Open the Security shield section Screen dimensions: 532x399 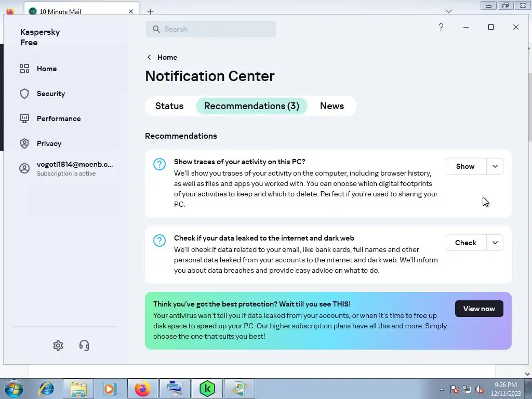(43, 94)
